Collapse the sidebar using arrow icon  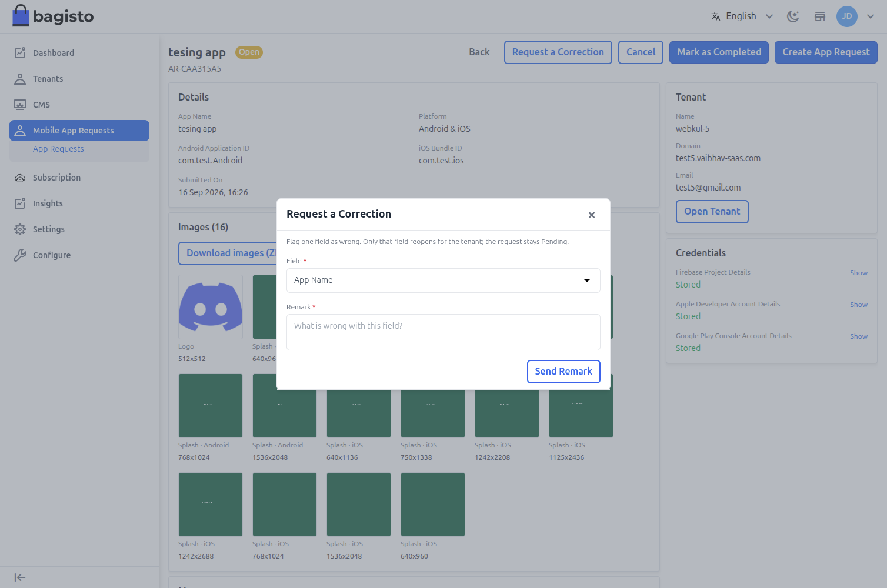pos(20,577)
